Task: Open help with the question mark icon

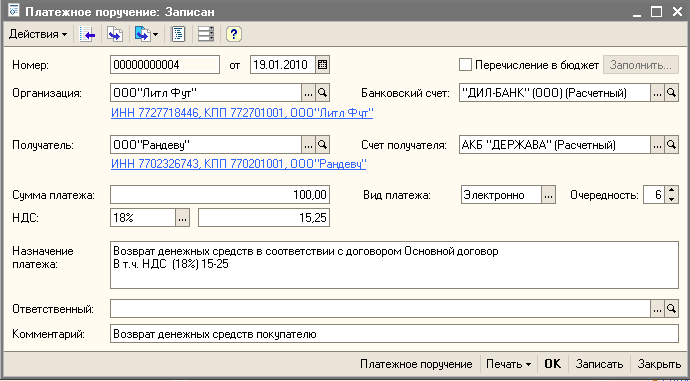Action: pyautogui.click(x=234, y=34)
